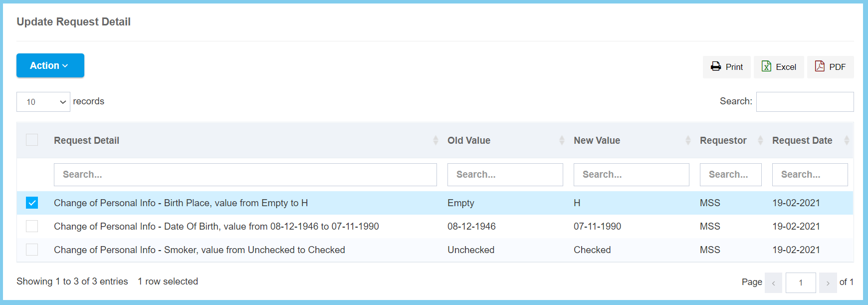This screenshot has height=305, width=868.
Task: Toggle the select-all header checkbox
Action: (32, 140)
